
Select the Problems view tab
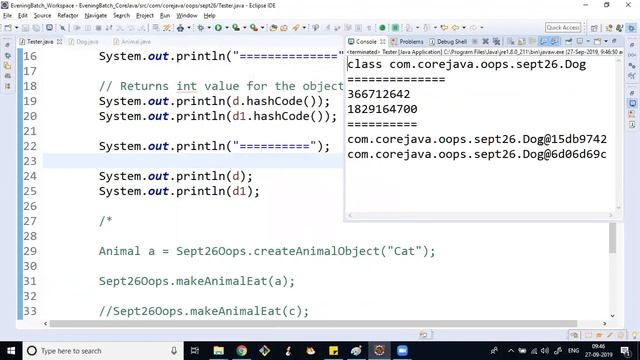coord(407,42)
